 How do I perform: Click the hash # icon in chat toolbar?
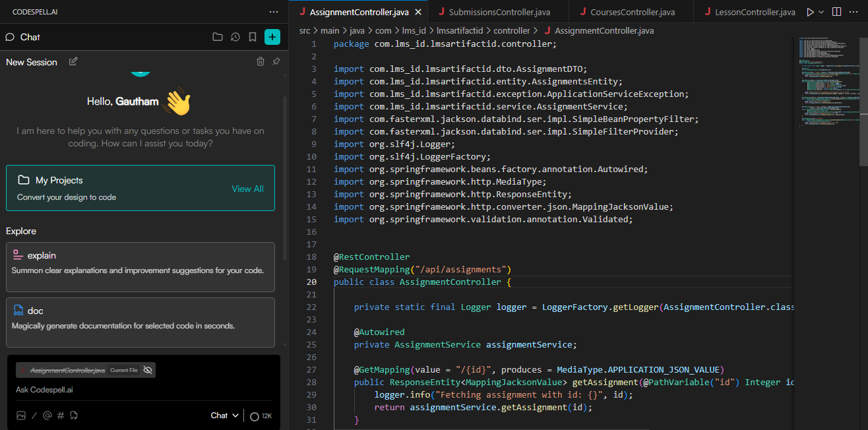[x=61, y=415]
